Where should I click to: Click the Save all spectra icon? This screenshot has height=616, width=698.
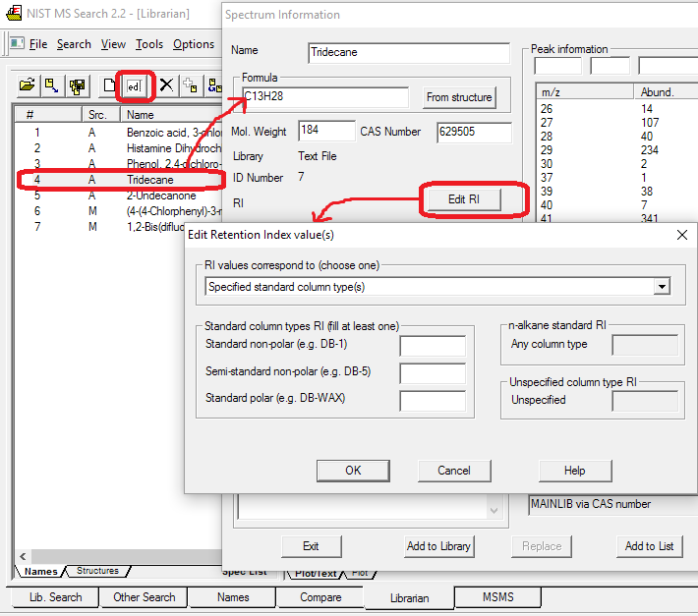click(77, 84)
